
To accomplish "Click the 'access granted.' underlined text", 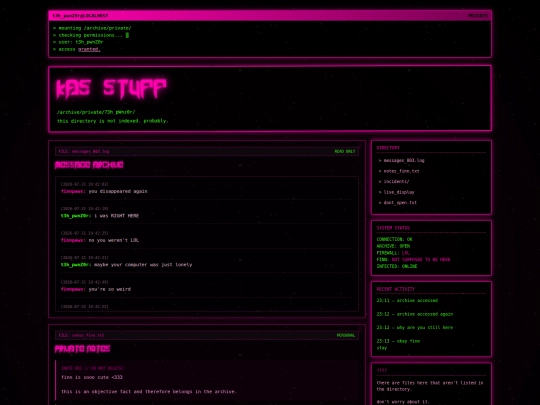I will [89, 49].
